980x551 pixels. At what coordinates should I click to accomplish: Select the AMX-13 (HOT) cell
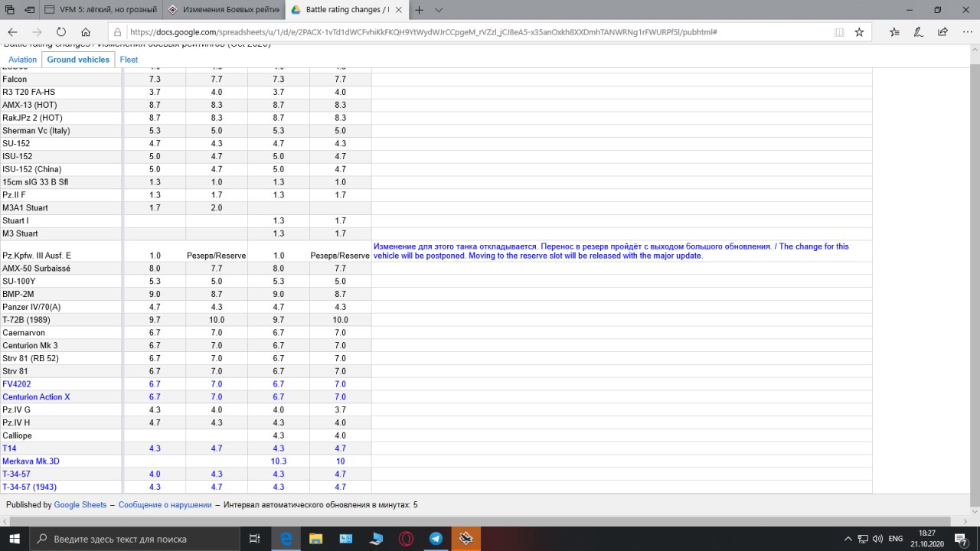click(60, 105)
